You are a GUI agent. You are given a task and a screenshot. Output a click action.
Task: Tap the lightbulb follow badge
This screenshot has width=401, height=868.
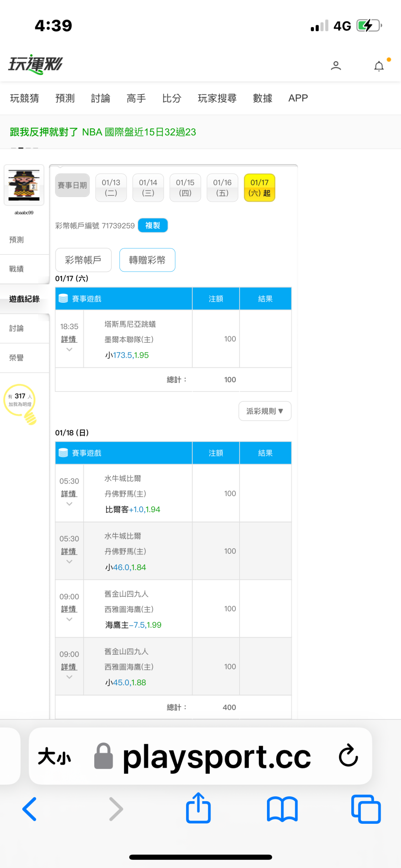coord(20,403)
